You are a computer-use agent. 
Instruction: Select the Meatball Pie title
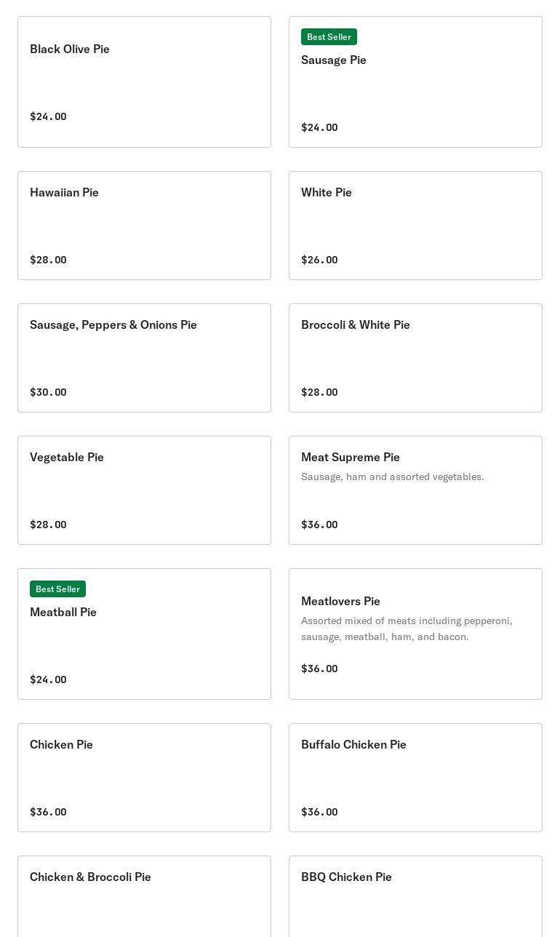pos(63,612)
